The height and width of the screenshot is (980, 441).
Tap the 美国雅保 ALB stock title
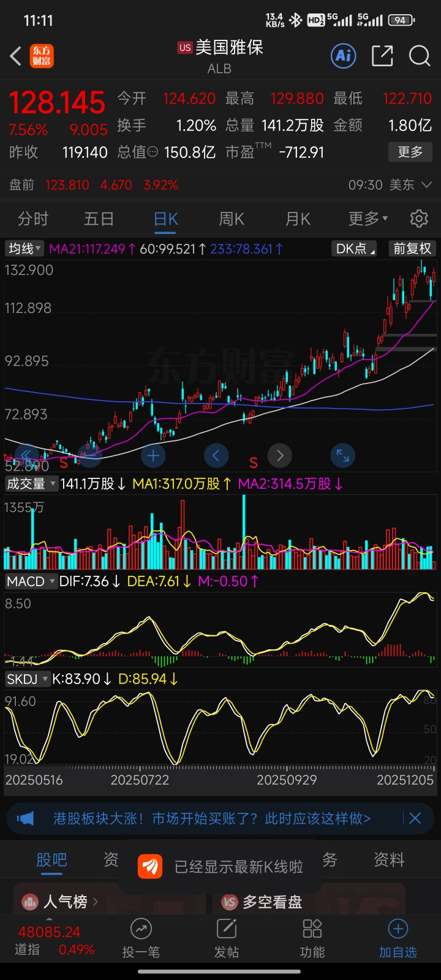pos(221,56)
